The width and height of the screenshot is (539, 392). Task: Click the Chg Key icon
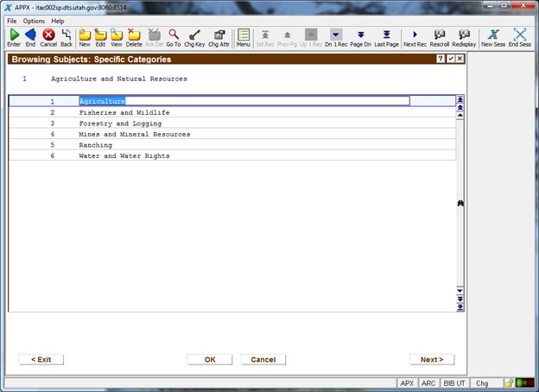click(x=194, y=35)
